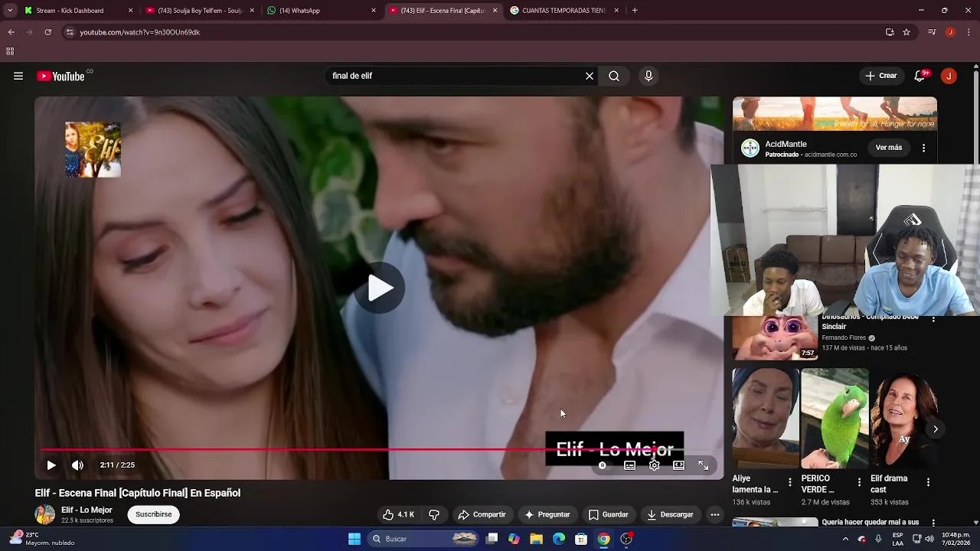Viewport: 980px width, 551px height.
Task: Switch to theater mode view
Action: pyautogui.click(x=678, y=465)
